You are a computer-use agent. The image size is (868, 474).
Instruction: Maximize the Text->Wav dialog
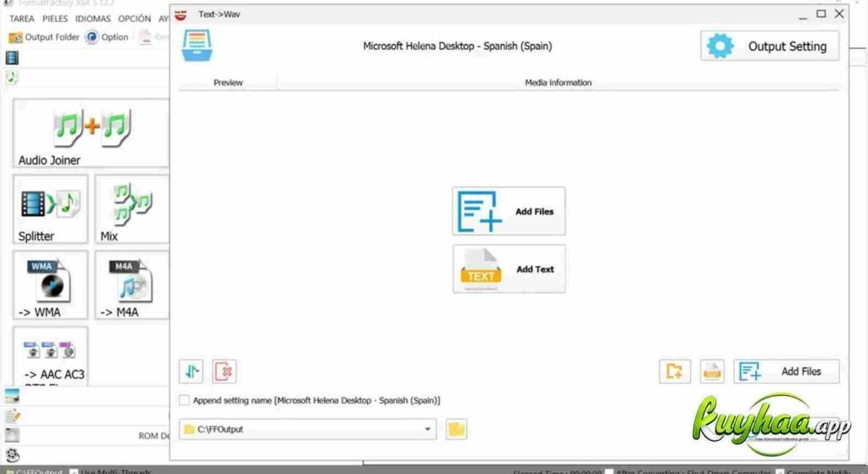821,14
